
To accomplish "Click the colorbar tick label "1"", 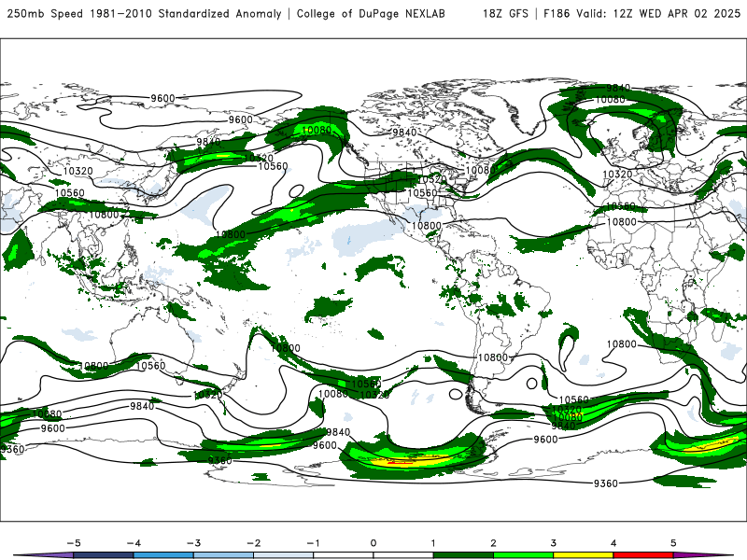I will (433, 543).
